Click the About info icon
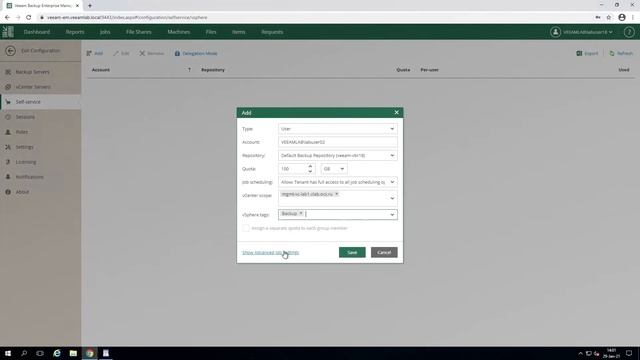 pos(8,192)
